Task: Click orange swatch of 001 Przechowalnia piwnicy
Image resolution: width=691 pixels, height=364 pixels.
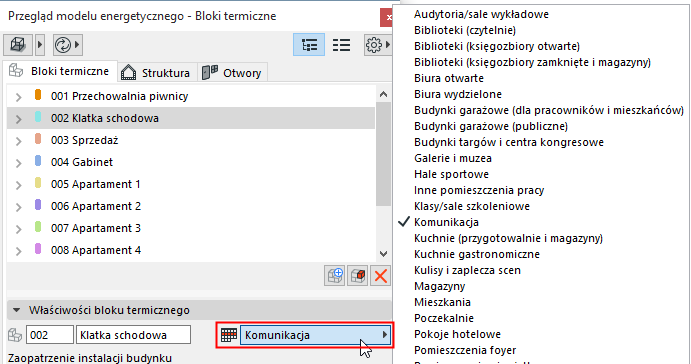Action: 38,95
